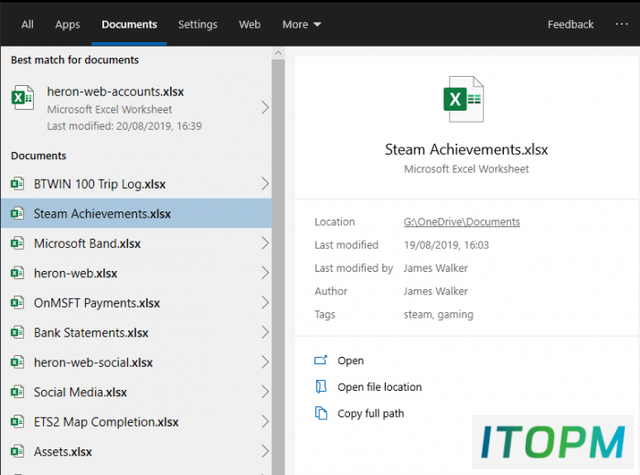Expand the heron-web-social.xlsx chevron

[265, 362]
